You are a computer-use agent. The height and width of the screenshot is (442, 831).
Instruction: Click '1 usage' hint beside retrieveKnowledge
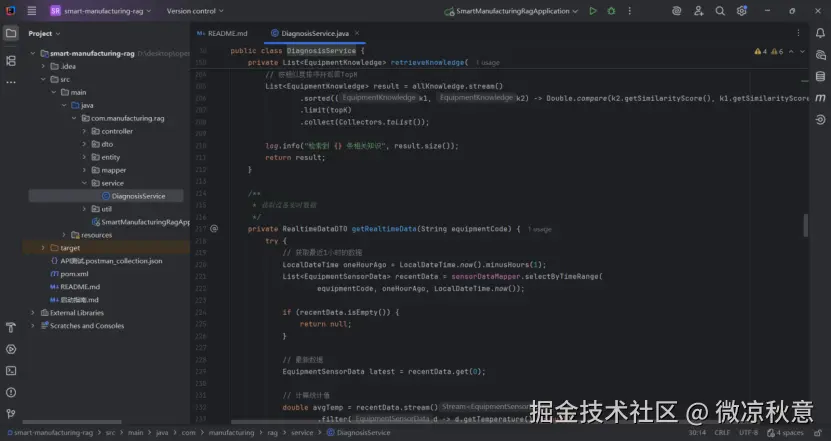point(488,63)
